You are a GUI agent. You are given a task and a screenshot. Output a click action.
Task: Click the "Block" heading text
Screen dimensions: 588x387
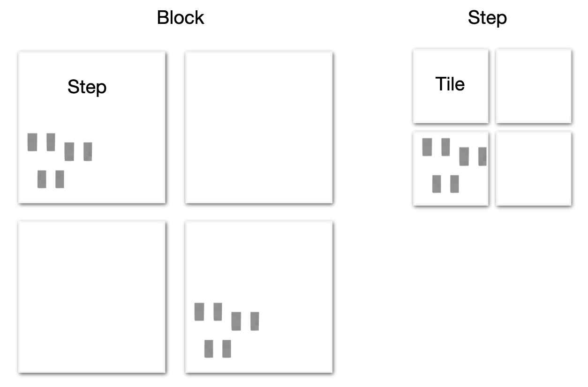tap(181, 18)
